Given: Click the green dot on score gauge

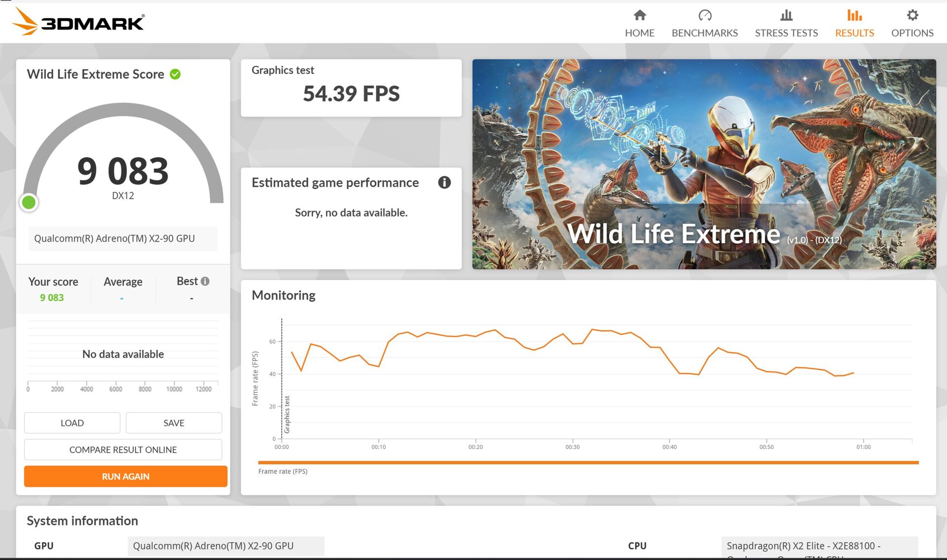Looking at the screenshot, I should tap(29, 202).
